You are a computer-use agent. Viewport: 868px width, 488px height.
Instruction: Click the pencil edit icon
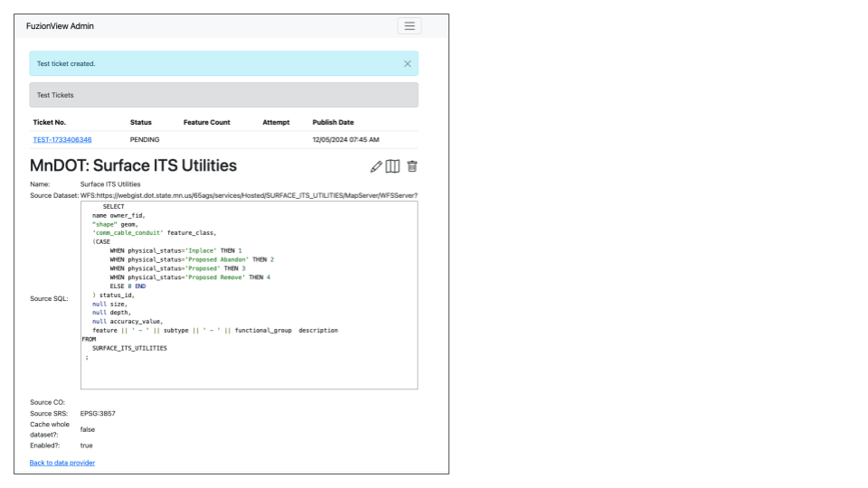(x=376, y=166)
